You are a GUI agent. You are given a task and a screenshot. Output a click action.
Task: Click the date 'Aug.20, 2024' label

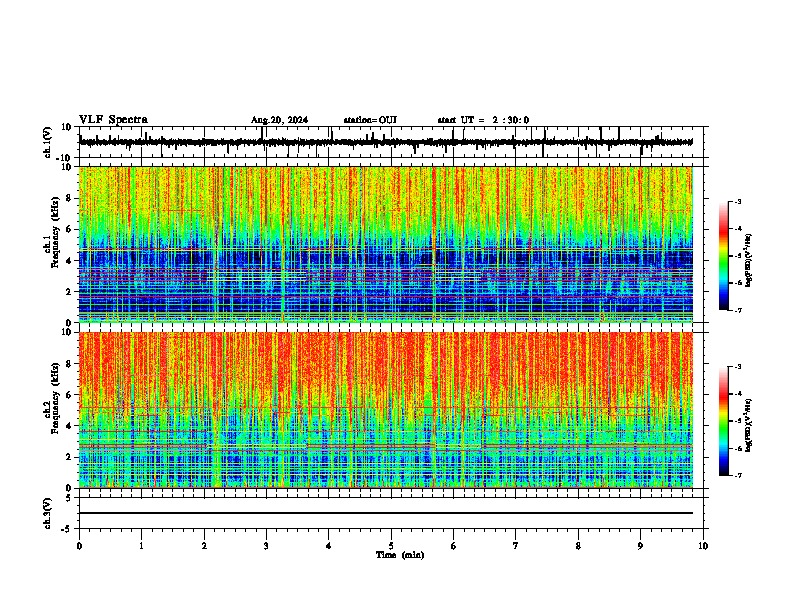279,120
